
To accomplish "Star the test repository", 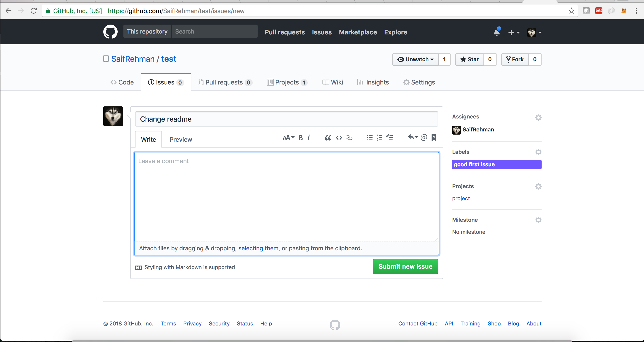I will pyautogui.click(x=470, y=59).
